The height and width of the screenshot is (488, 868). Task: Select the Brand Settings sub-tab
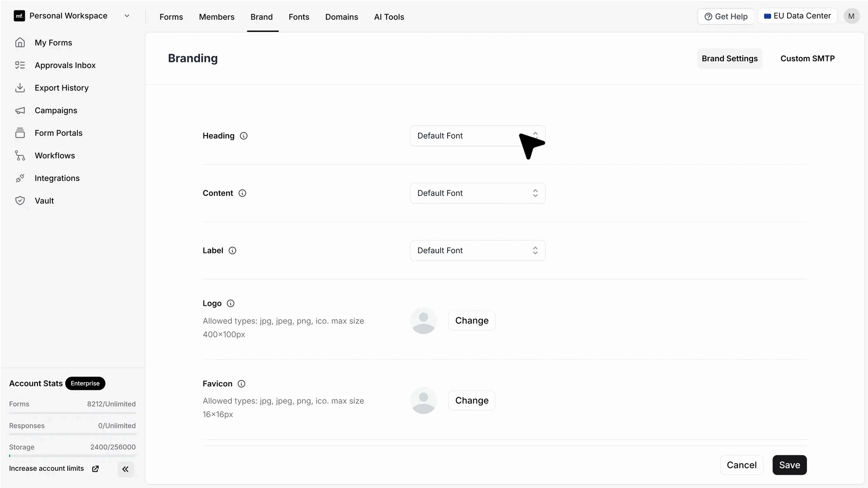point(730,59)
